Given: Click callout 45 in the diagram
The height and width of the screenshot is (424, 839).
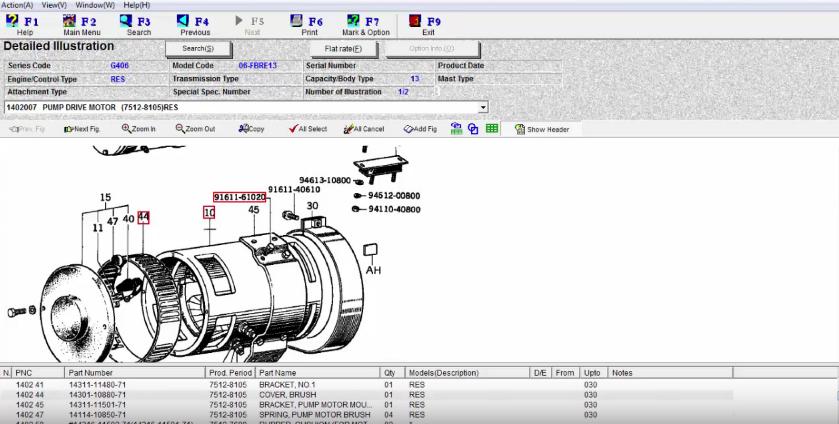Looking at the screenshot, I should pos(254,209).
